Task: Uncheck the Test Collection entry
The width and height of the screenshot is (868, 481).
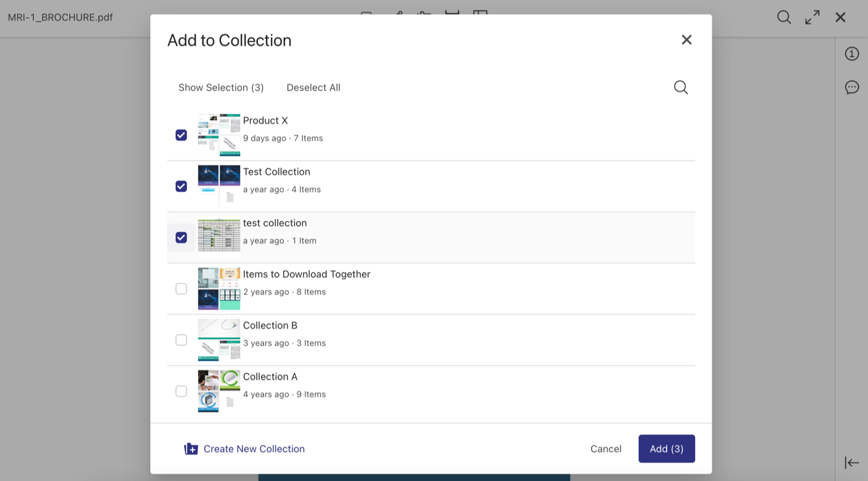Action: coord(181,186)
